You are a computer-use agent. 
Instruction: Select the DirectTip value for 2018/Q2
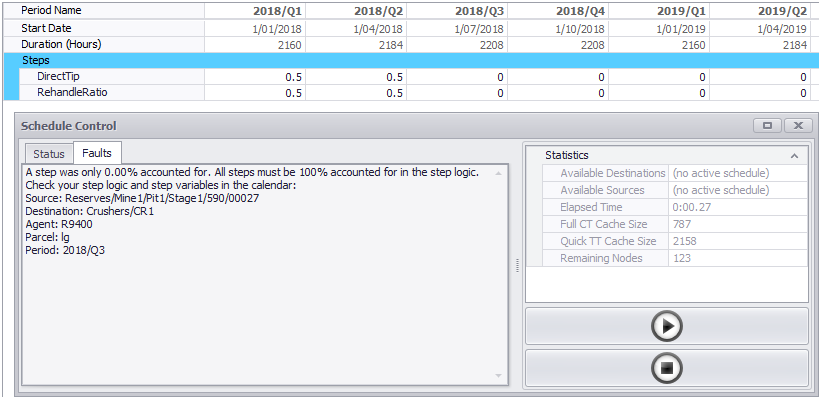point(356,77)
